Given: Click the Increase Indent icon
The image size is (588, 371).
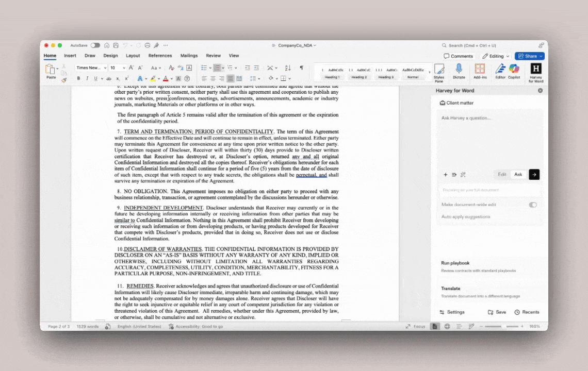Looking at the screenshot, I should coord(256,68).
